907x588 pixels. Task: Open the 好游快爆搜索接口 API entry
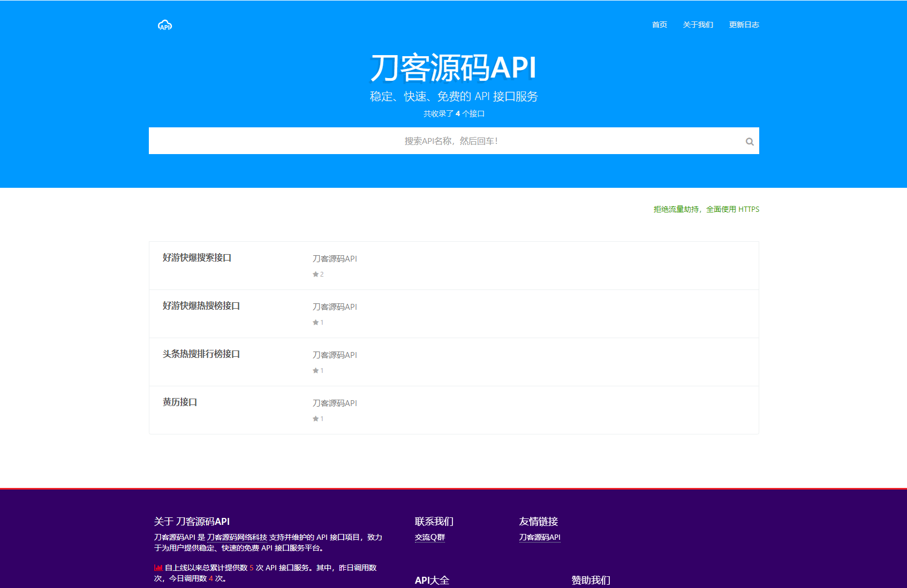tap(198, 258)
